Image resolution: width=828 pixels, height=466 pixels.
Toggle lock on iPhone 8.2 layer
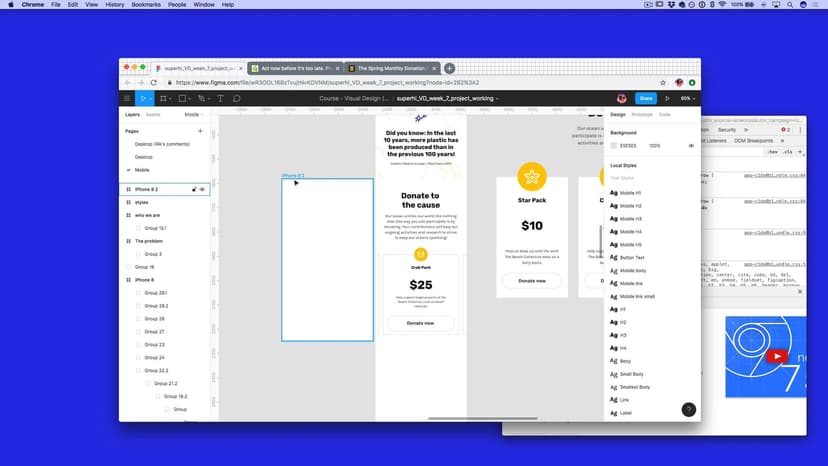pyautogui.click(x=194, y=188)
